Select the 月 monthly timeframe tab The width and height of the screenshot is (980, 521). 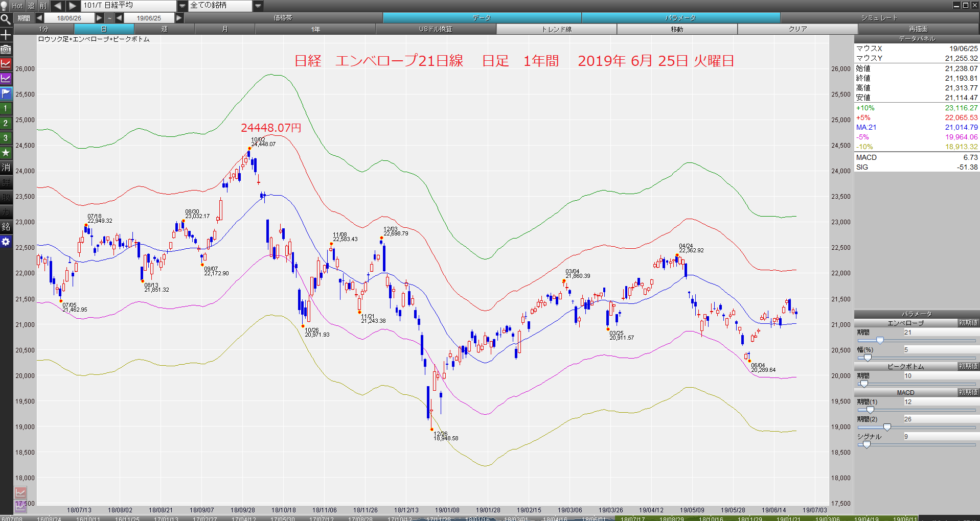pyautogui.click(x=224, y=29)
